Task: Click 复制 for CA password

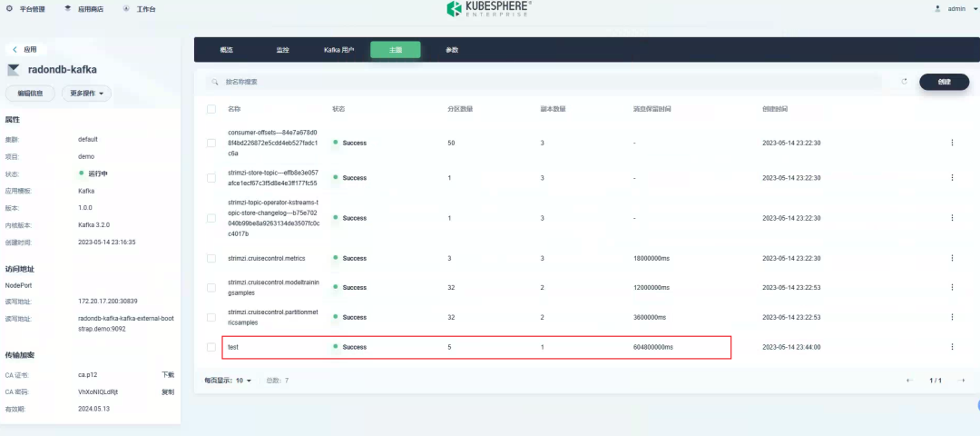Action: (168, 392)
